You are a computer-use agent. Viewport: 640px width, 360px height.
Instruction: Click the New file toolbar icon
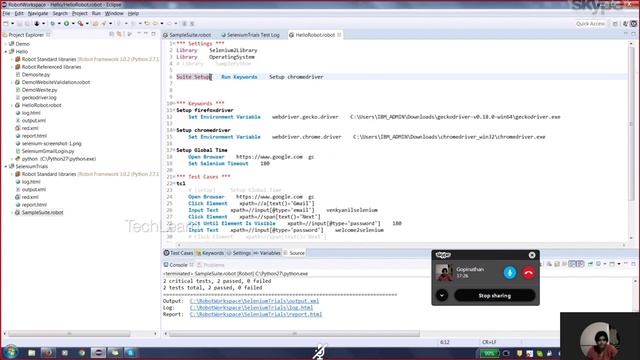pos(6,24)
